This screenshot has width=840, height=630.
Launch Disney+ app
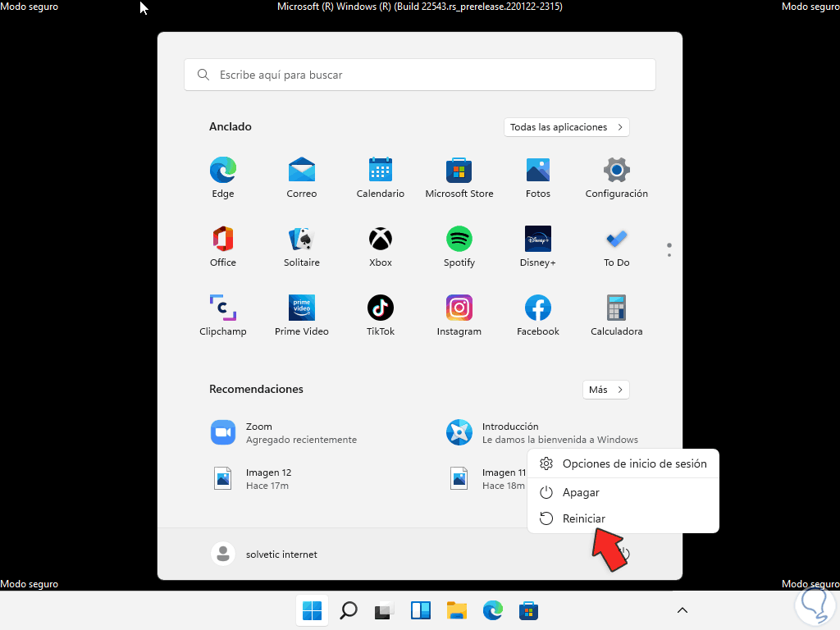(x=538, y=246)
